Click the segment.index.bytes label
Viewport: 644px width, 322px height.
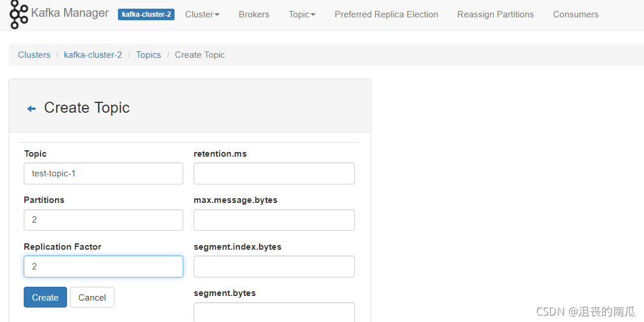click(x=238, y=246)
